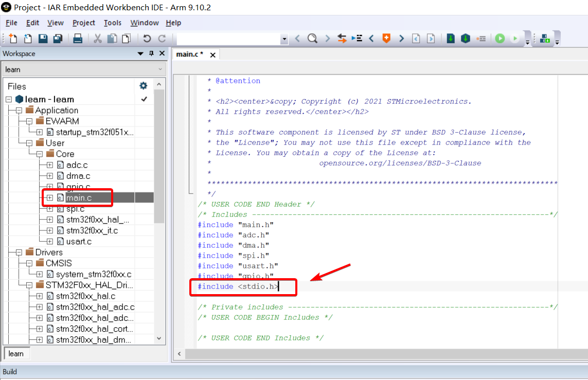Click the orange Toggle Bookmark icon
This screenshot has width=588, height=380.
[x=386, y=39]
